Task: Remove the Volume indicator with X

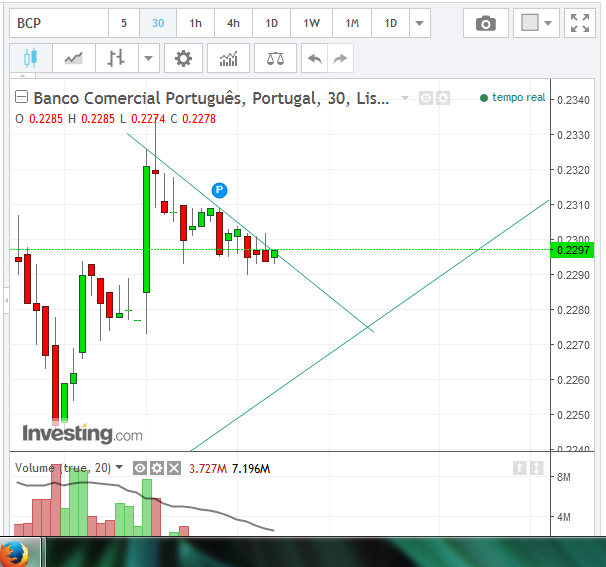Action: point(174,468)
